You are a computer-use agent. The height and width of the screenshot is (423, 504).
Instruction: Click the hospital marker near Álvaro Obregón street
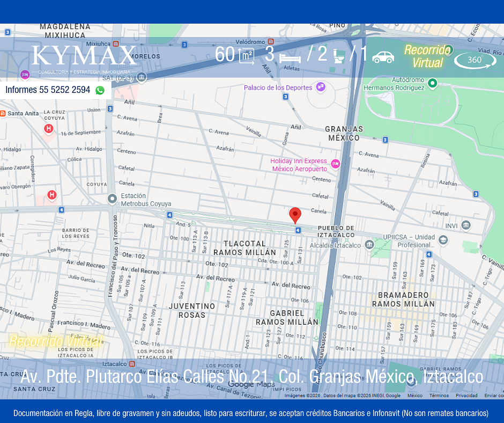(x=52, y=195)
